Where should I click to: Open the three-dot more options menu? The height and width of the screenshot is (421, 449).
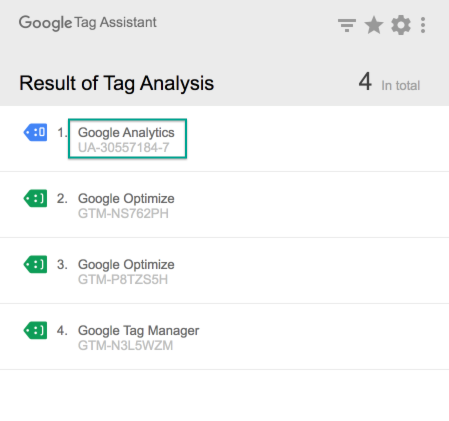[423, 25]
